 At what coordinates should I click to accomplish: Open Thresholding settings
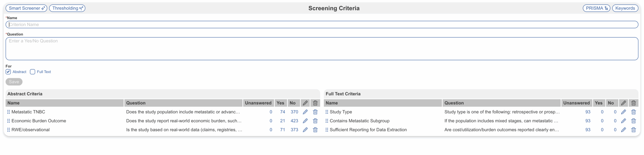(x=67, y=8)
